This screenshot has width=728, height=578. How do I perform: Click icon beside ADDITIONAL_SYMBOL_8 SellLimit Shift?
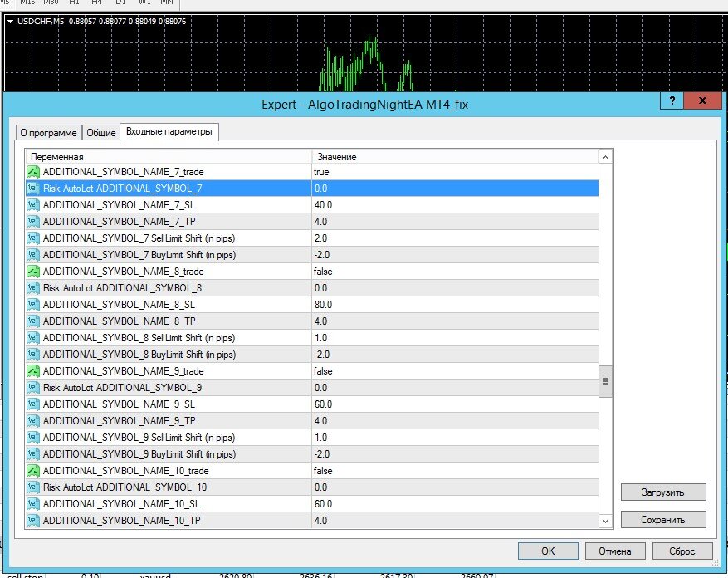click(x=33, y=338)
